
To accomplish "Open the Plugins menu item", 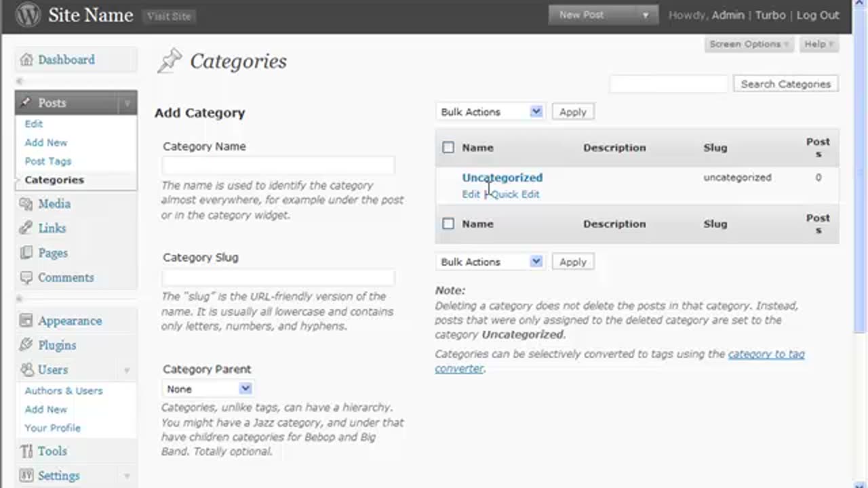I will tap(57, 345).
